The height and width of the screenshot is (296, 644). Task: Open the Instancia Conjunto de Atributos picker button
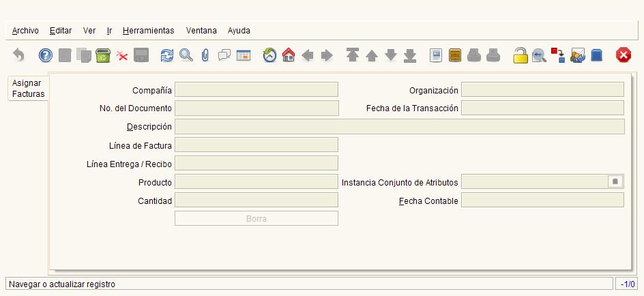[615, 181]
